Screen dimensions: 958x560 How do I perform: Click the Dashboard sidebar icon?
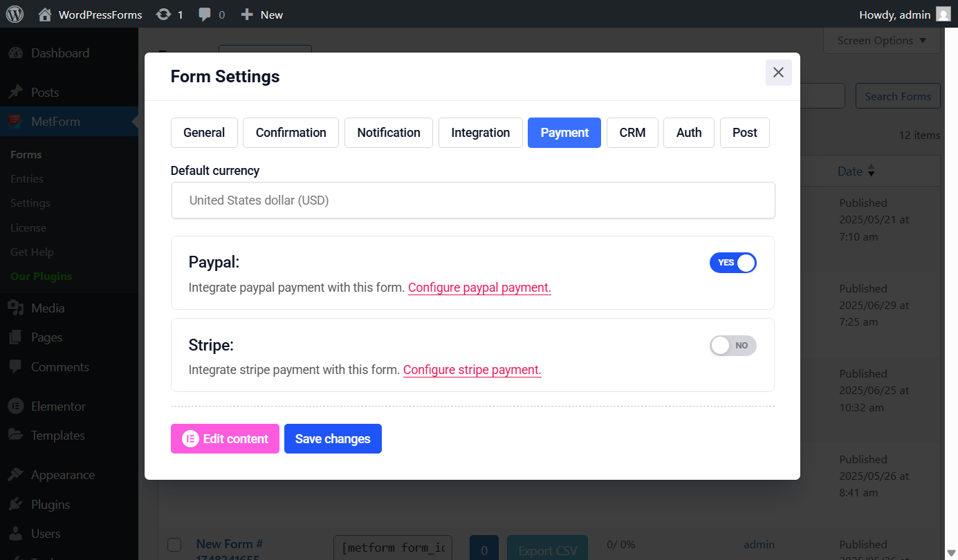[x=16, y=53]
